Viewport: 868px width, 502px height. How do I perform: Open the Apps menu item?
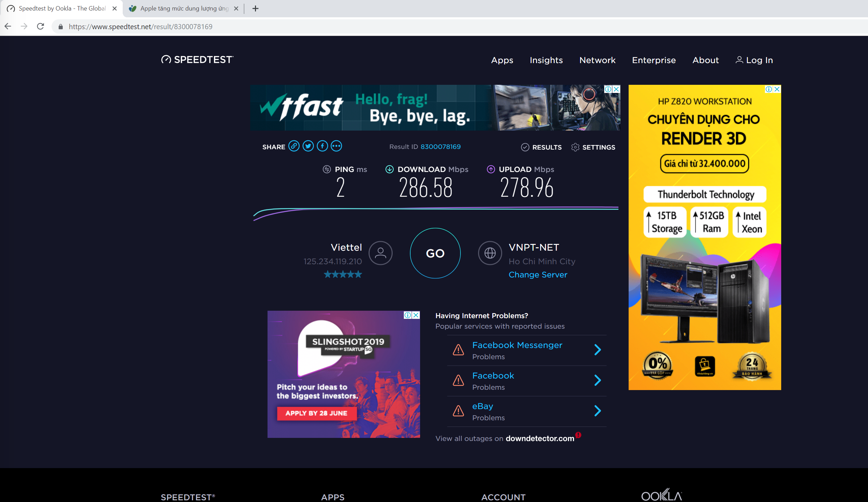pos(502,60)
